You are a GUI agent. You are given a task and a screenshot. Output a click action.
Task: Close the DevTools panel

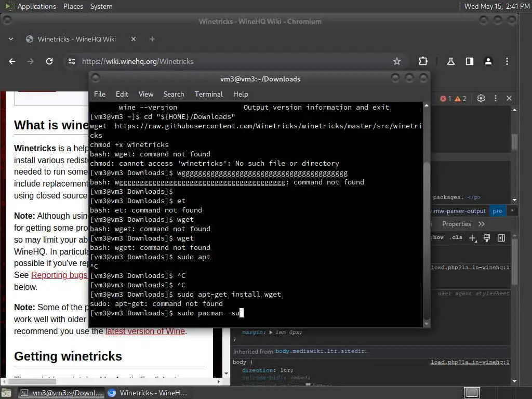point(509,98)
